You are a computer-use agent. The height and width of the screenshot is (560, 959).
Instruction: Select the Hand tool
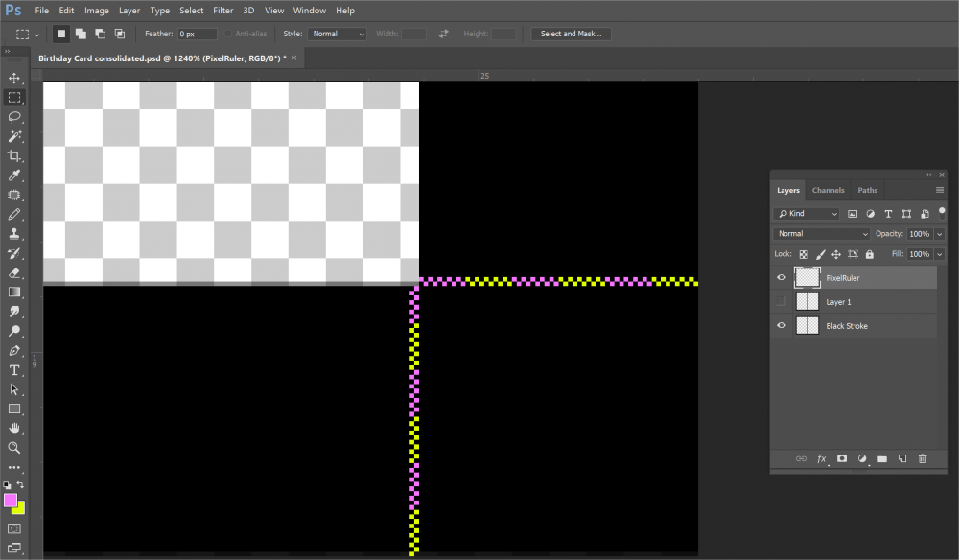point(14,428)
